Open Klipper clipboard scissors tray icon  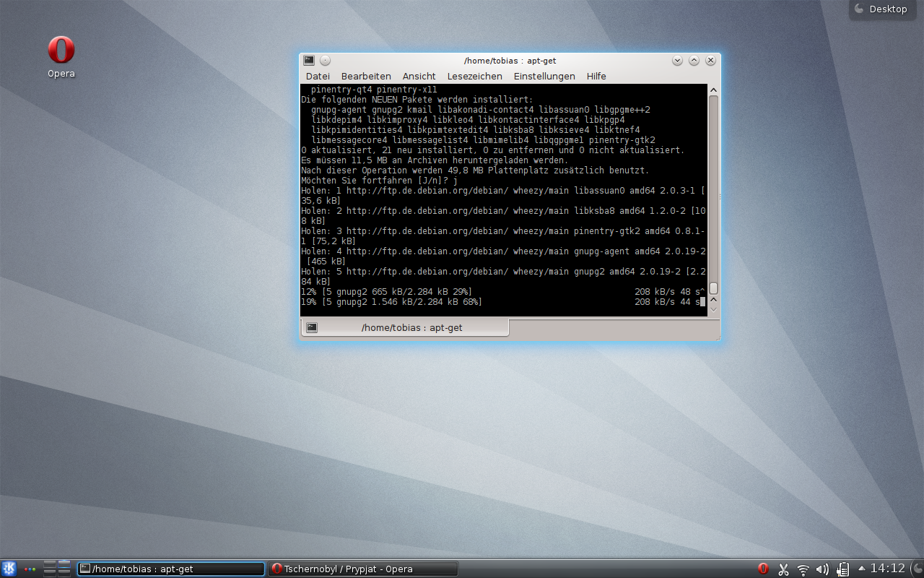(783, 569)
